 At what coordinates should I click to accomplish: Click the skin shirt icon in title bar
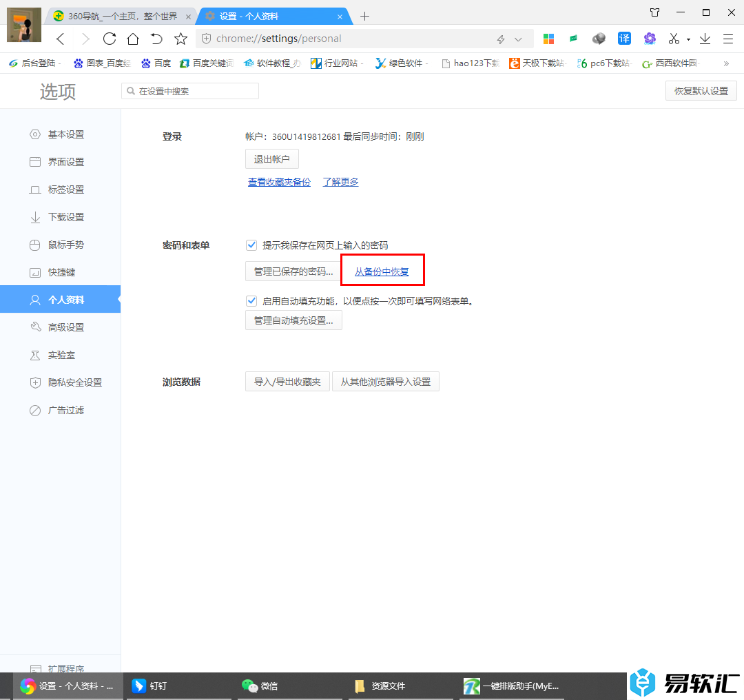pyautogui.click(x=655, y=13)
